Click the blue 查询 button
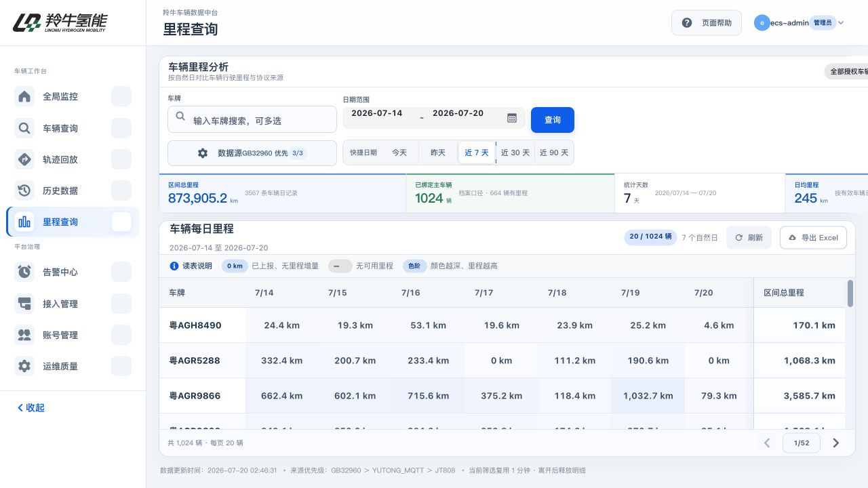The width and height of the screenshot is (868, 488). [x=553, y=120]
